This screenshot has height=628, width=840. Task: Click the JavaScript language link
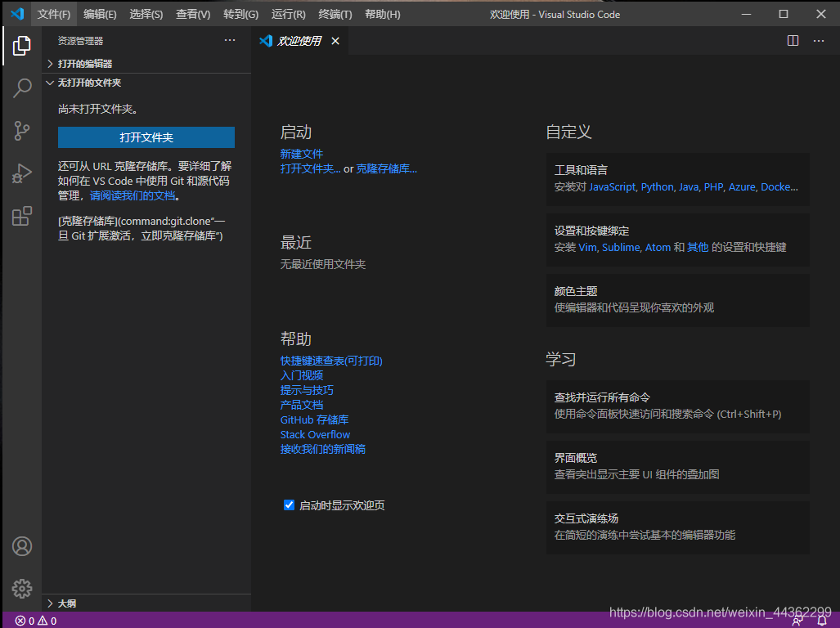[612, 187]
